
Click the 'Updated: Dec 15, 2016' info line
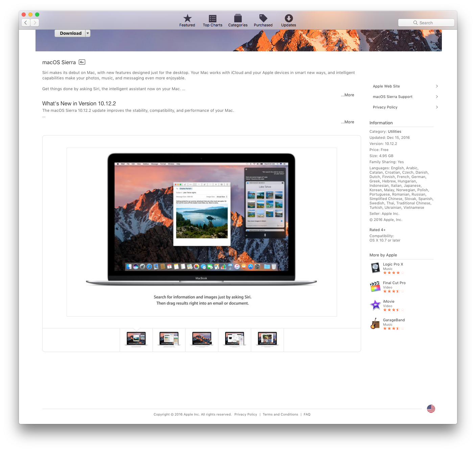[389, 137]
